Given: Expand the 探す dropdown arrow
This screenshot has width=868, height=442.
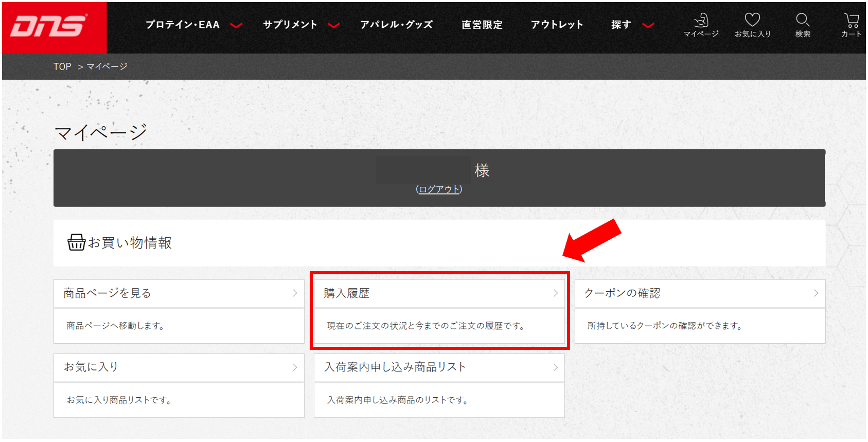Looking at the screenshot, I should [x=648, y=25].
